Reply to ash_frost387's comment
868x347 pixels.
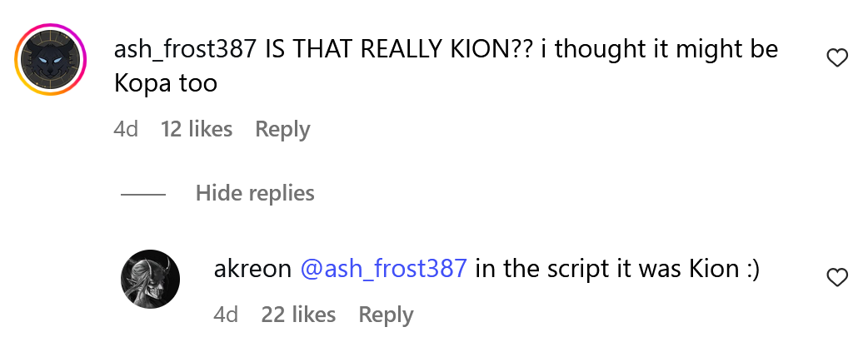click(282, 129)
